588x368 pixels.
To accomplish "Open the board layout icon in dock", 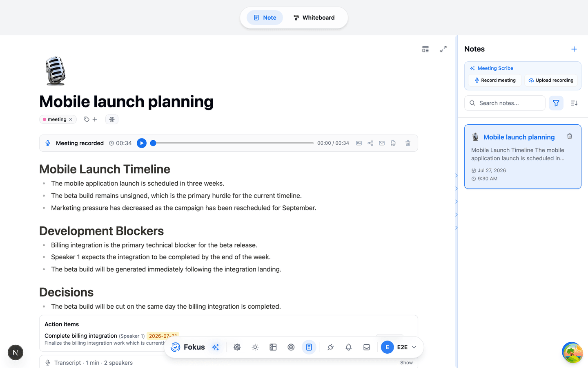I will [273, 347].
